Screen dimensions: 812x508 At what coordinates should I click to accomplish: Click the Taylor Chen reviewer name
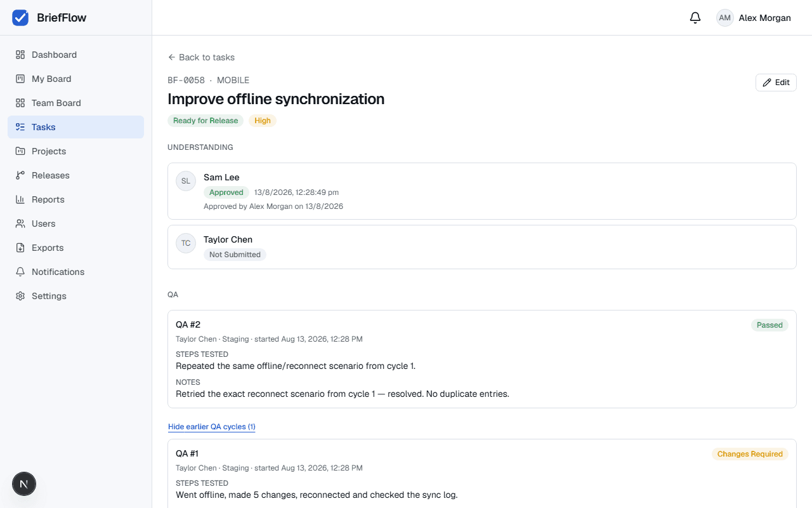[x=228, y=239]
